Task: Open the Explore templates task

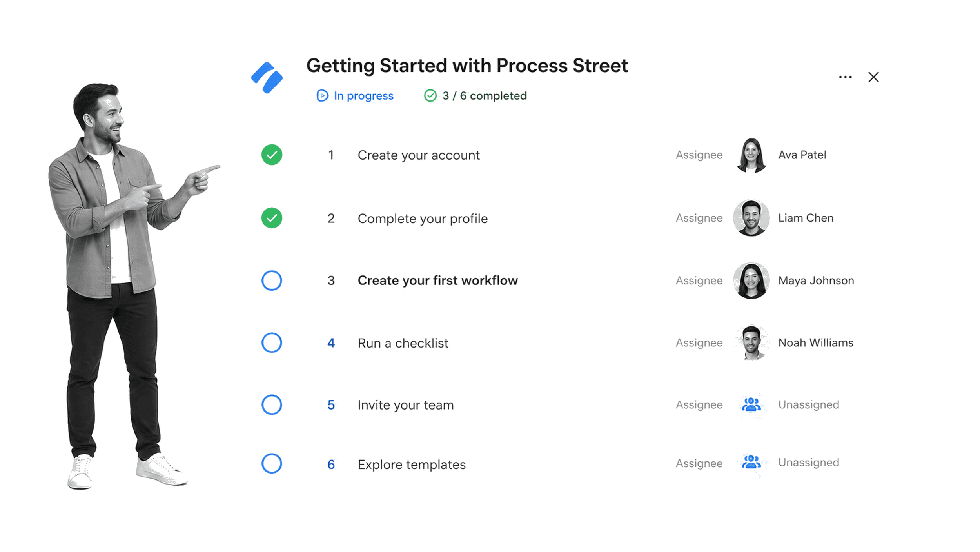Action: click(412, 465)
